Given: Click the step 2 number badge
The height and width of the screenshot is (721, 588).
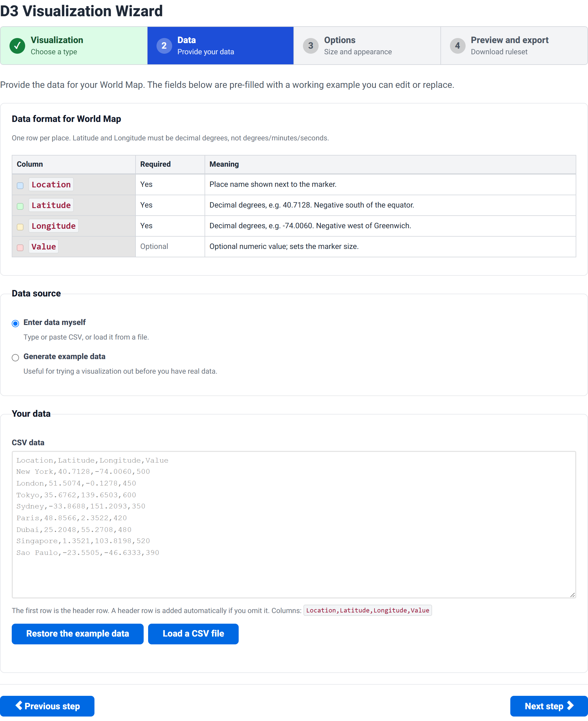Looking at the screenshot, I should (164, 46).
